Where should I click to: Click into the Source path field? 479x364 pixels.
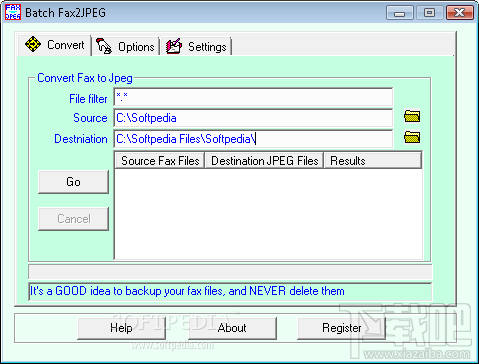[253, 118]
